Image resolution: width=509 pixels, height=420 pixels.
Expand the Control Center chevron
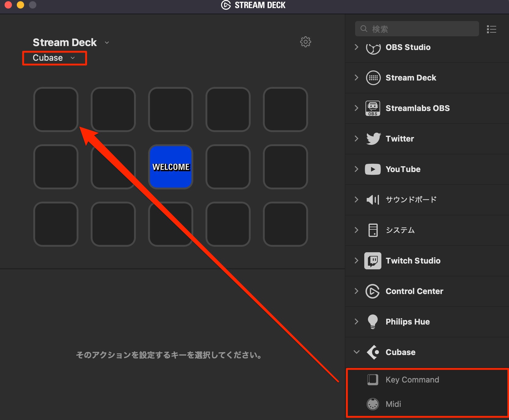pos(356,291)
